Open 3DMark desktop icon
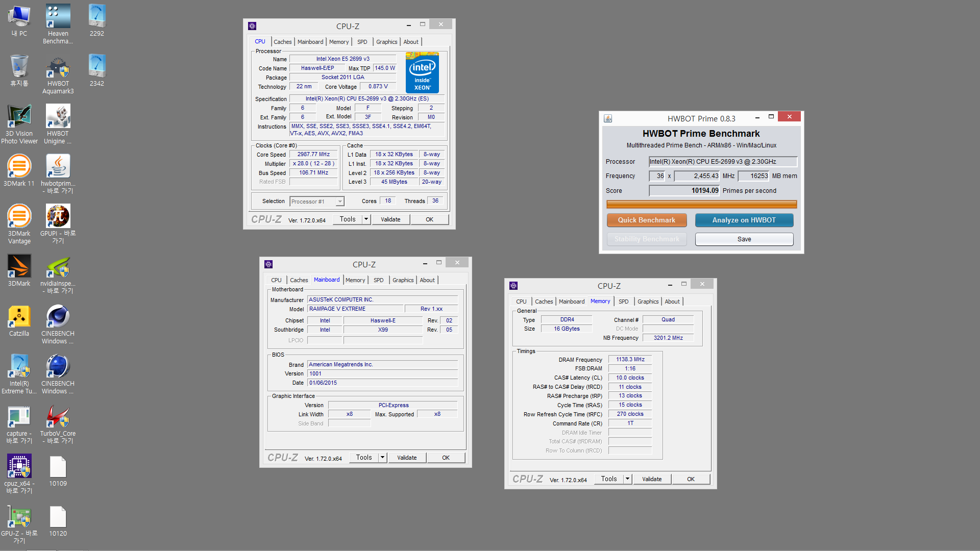The width and height of the screenshot is (980, 551). 19,270
